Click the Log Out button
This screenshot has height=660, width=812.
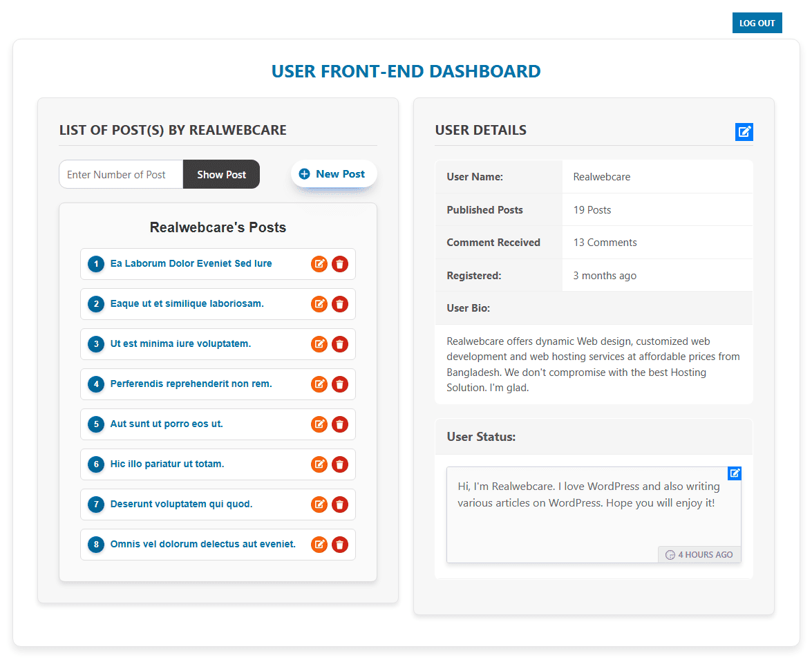point(757,23)
